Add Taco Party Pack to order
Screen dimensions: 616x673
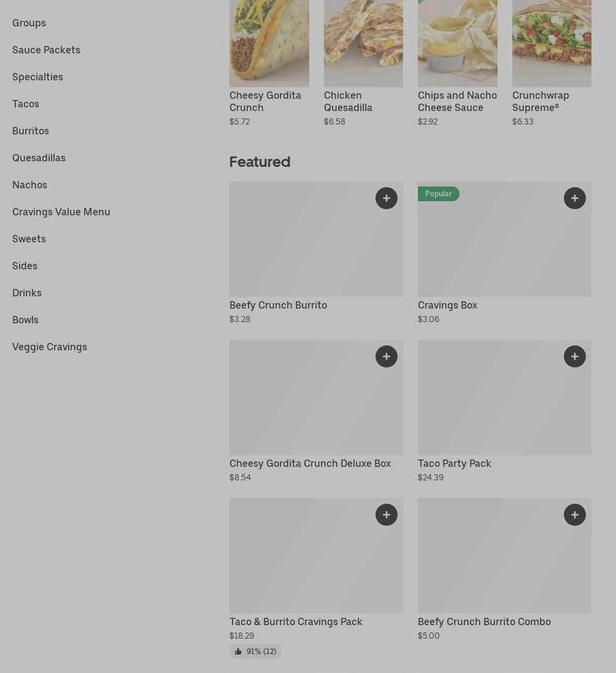tap(574, 356)
